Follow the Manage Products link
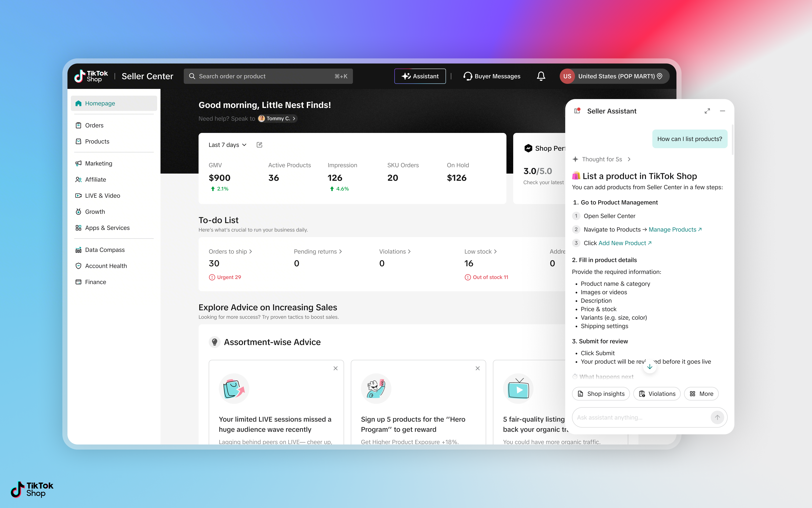 click(x=675, y=229)
